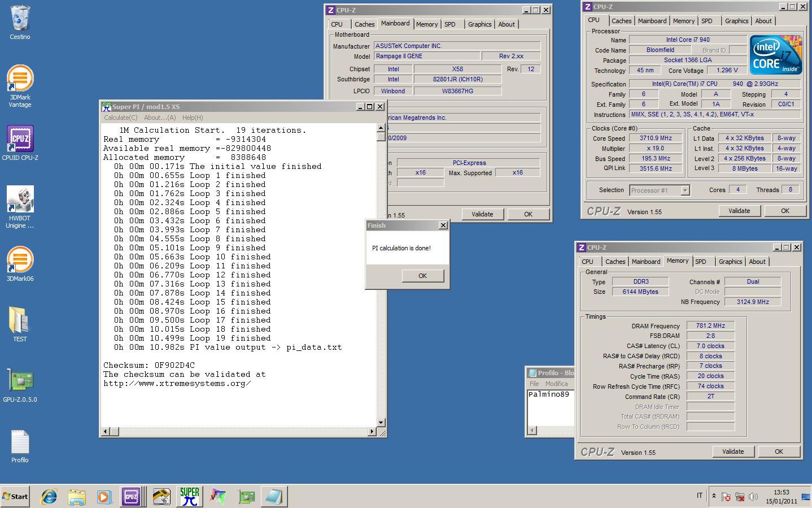Close the Finish dialog with X
Screen dimensions: 812x508
pos(443,225)
